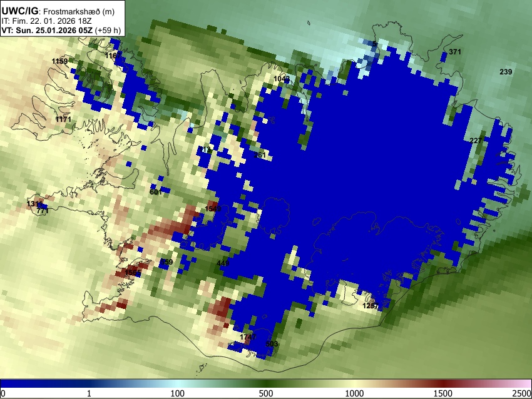Click the map value label 503
The height and width of the screenshot is (399, 532).
point(272,344)
